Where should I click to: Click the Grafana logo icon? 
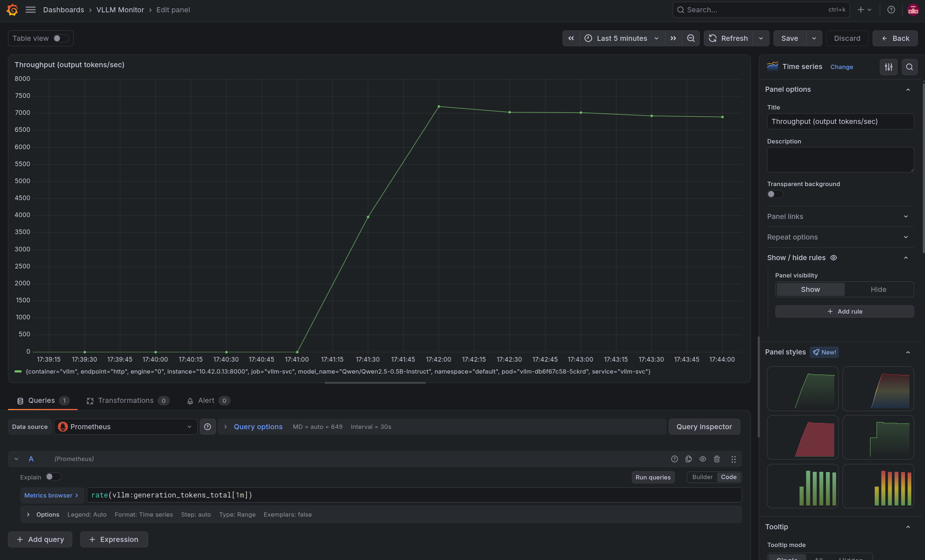(12, 10)
